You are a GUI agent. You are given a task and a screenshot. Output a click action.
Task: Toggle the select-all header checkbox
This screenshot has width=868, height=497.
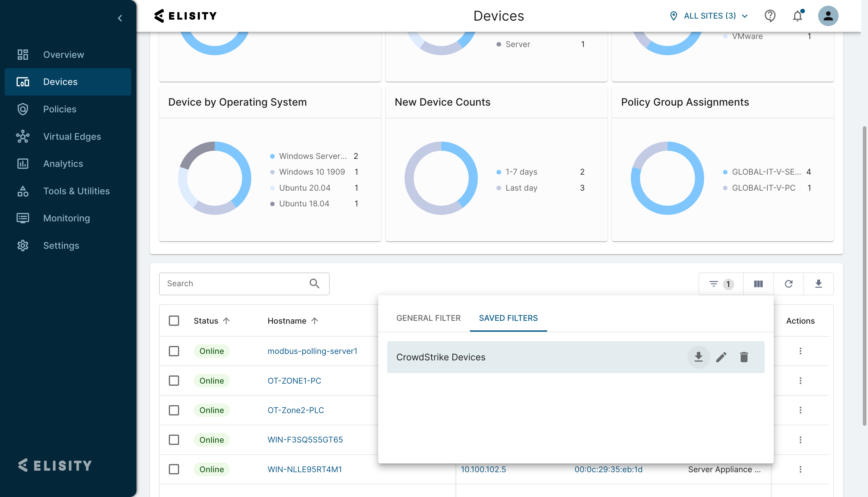tap(174, 321)
